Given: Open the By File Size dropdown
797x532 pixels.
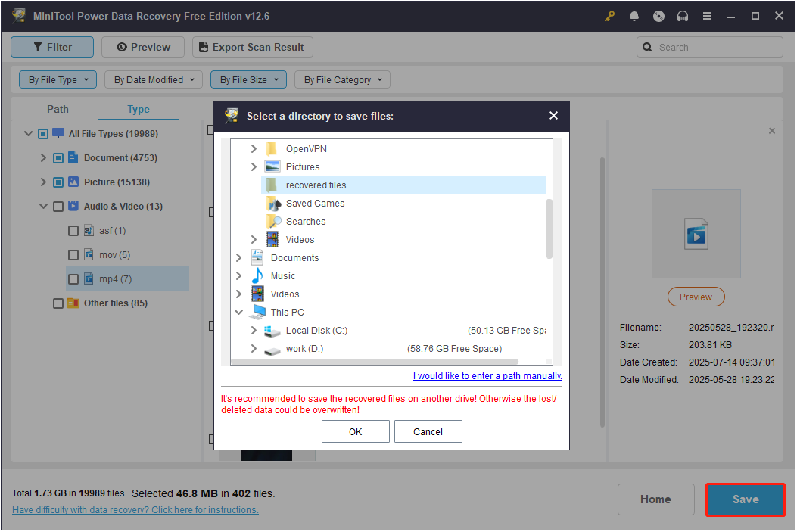Looking at the screenshot, I should tap(248, 79).
